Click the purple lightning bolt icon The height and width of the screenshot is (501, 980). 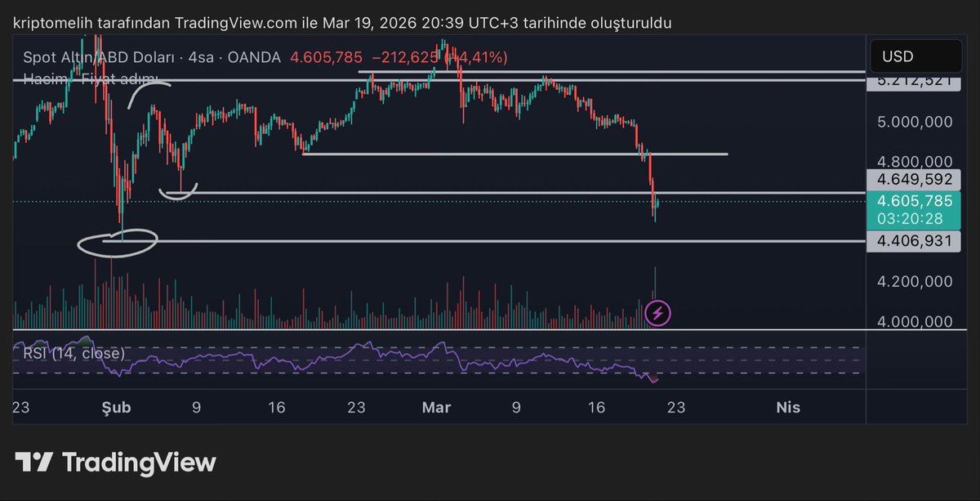coord(657,312)
